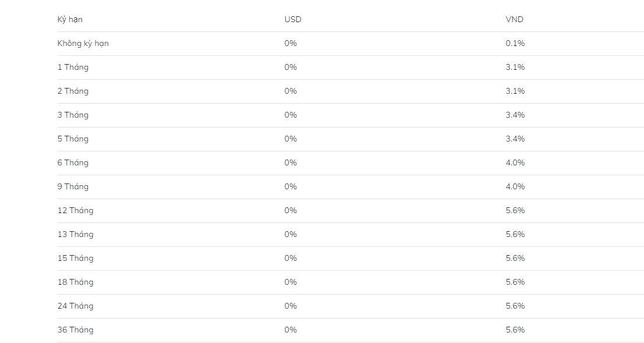The height and width of the screenshot is (343, 644).
Task: Click the VND rate in the 6 Tháng row
Action: point(515,163)
